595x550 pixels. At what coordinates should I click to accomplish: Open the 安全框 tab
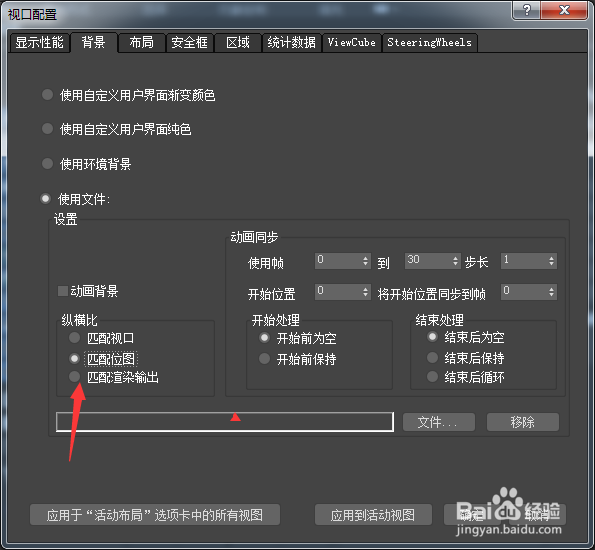coord(189,43)
